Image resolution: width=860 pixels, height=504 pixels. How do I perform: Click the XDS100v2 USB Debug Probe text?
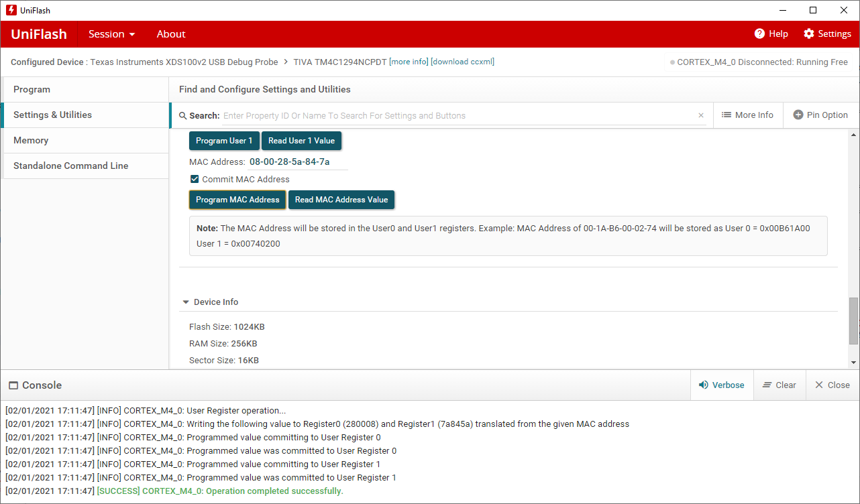pos(184,62)
